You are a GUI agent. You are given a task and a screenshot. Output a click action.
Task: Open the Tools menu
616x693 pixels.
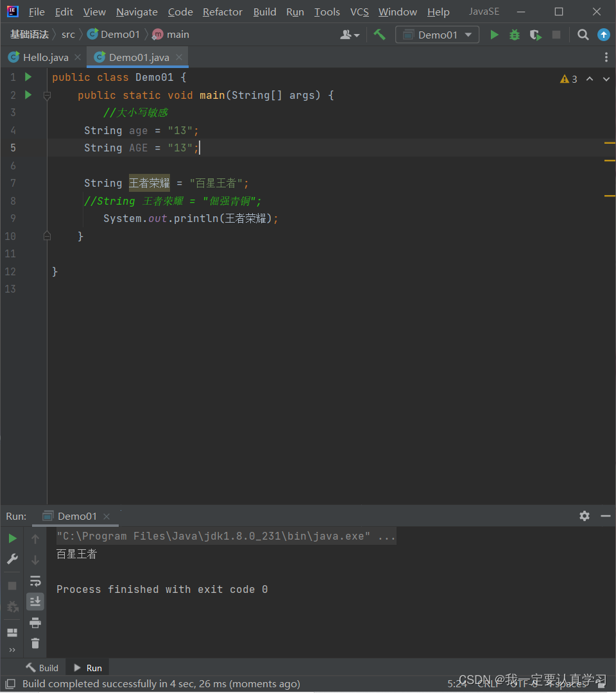coord(327,12)
